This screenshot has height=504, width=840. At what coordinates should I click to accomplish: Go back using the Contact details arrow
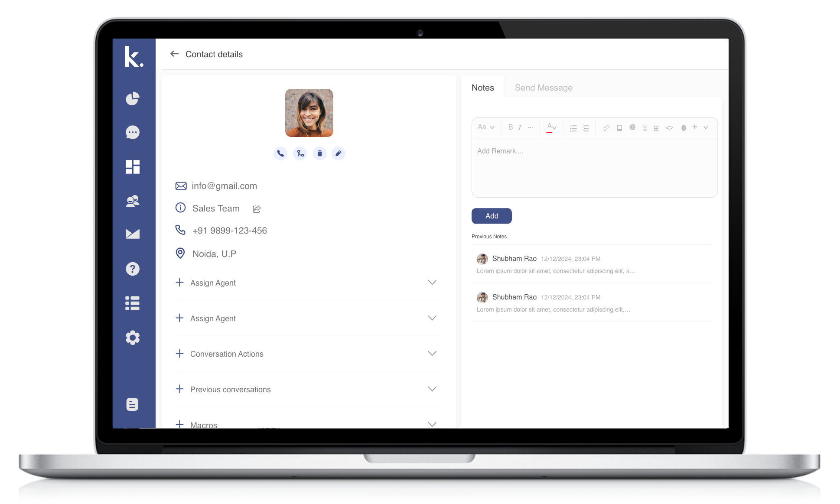(x=174, y=54)
